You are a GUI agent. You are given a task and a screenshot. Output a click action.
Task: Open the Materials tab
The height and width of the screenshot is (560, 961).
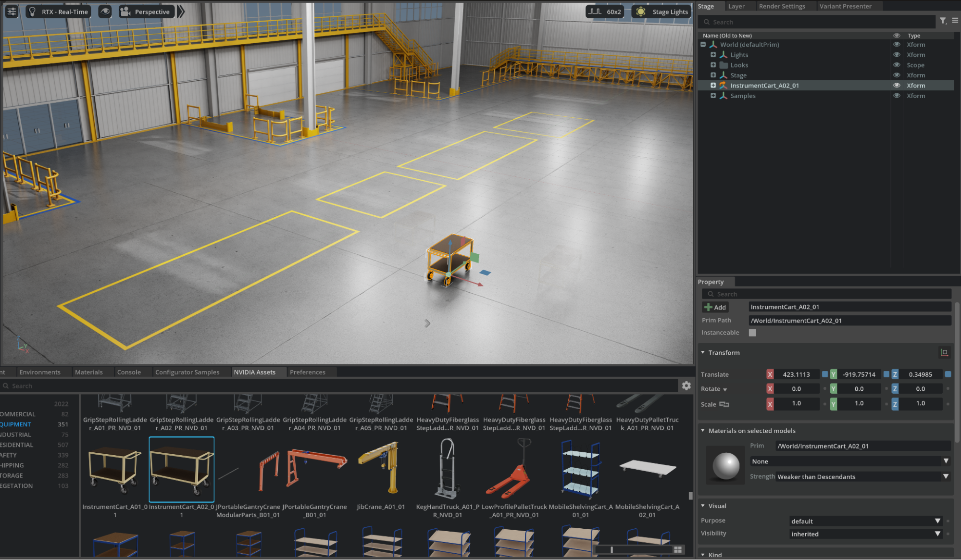pos(88,372)
